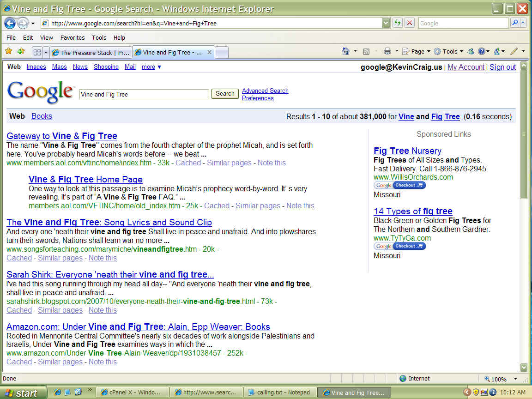This screenshot has width=532, height=399.
Task: Open the File menu
Action: pyautogui.click(x=11, y=38)
